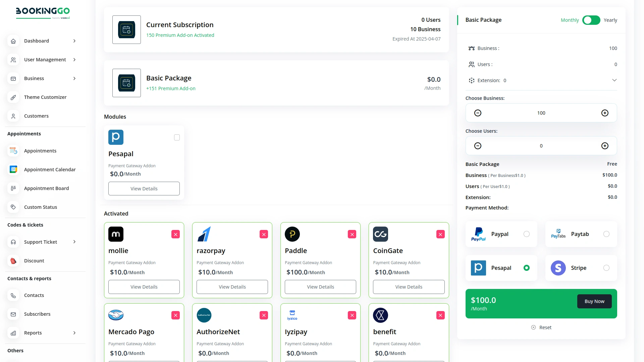Click the Discount icon in sidebar
Viewport: 644px width, 362px height.
(x=13, y=260)
